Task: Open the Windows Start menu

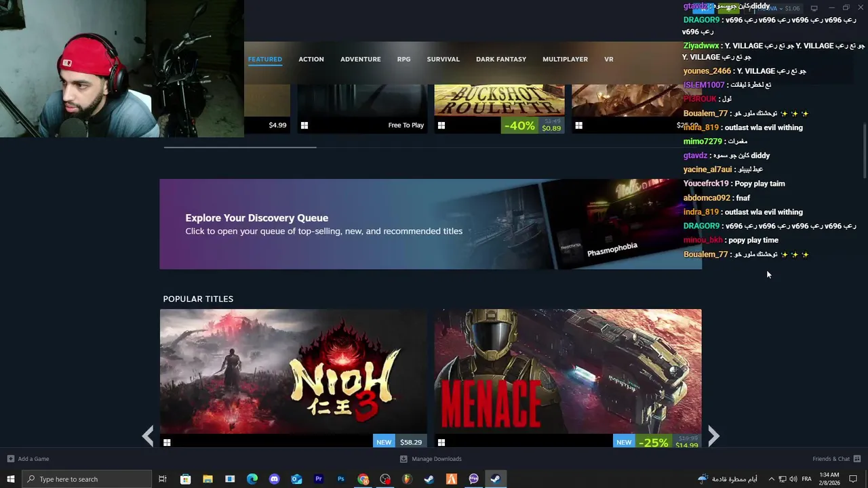Action: pyautogui.click(x=11, y=479)
